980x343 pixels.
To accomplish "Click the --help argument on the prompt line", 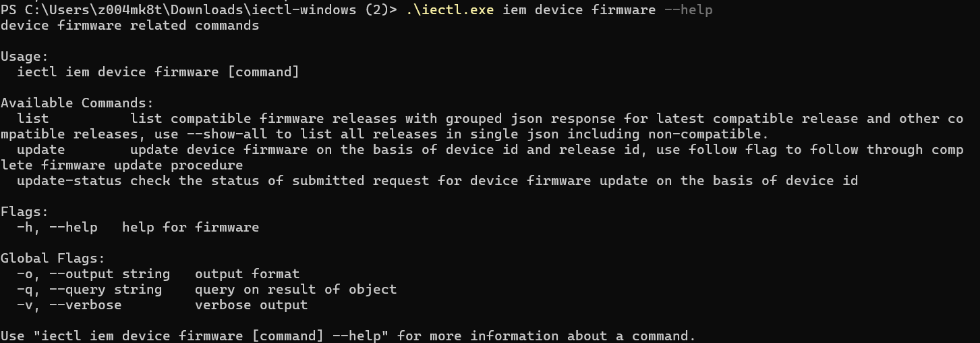I will pos(688,10).
